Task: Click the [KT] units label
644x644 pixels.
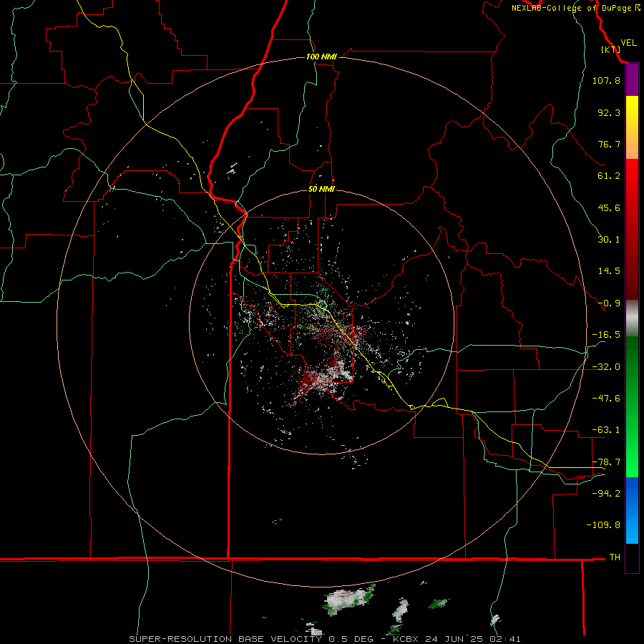Action: click(610, 49)
